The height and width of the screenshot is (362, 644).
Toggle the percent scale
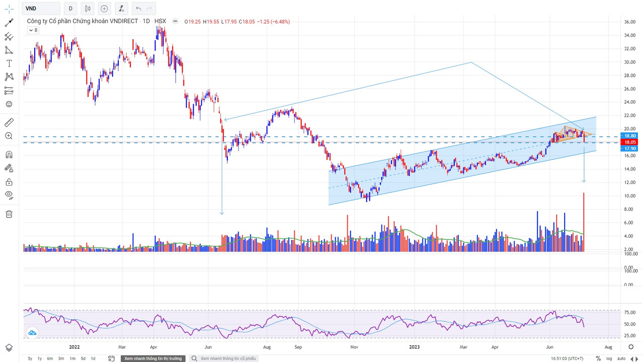tap(598, 358)
